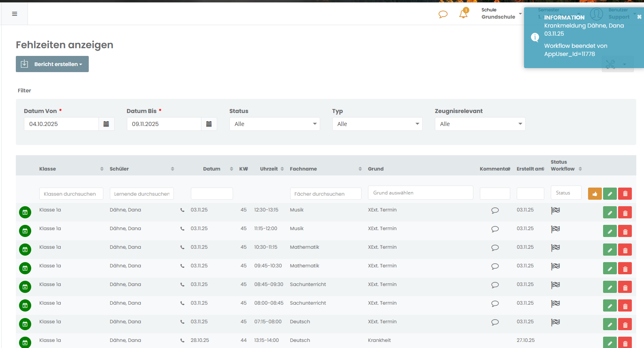Click XExt. Termin in Deutsch 07:15-08:00 row

382,322
